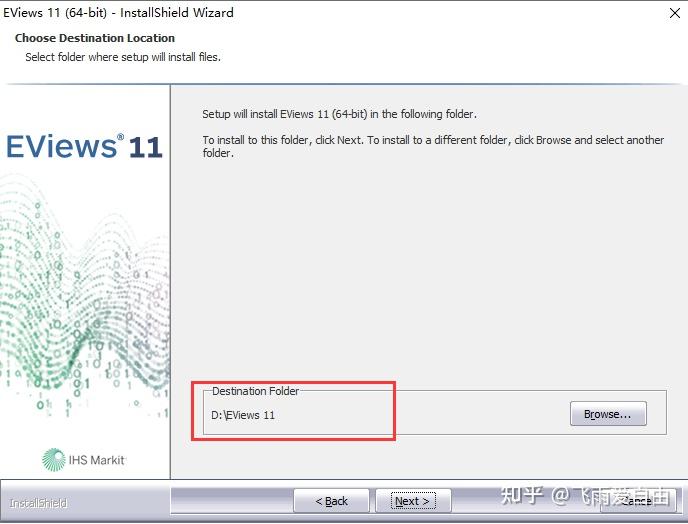Go back using the < Back button
This screenshot has height=524, width=688.
pos(331,501)
